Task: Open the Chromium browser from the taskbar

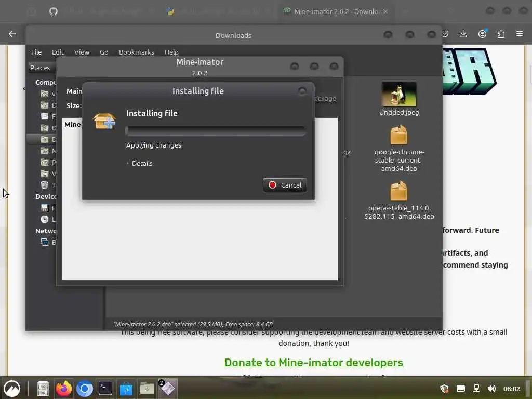Action: click(85, 389)
